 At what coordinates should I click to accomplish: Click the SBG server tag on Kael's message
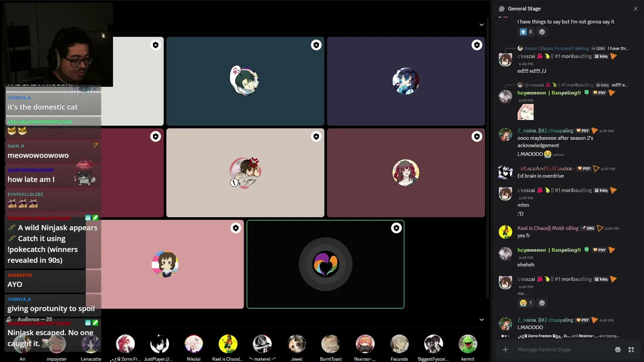click(588, 228)
